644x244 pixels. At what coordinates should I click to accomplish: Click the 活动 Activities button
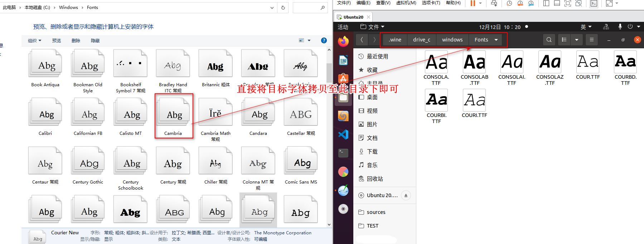(x=343, y=27)
